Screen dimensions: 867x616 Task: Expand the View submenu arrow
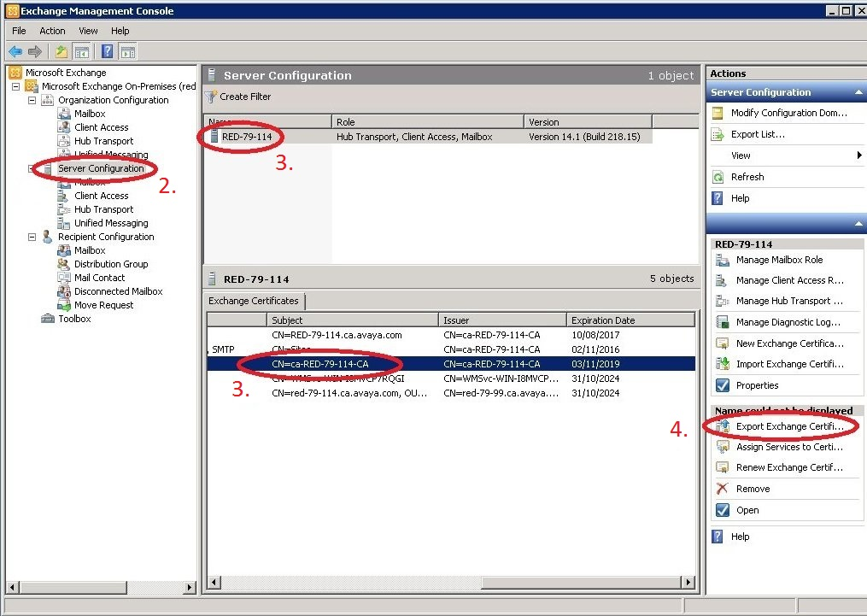pyautogui.click(x=858, y=155)
